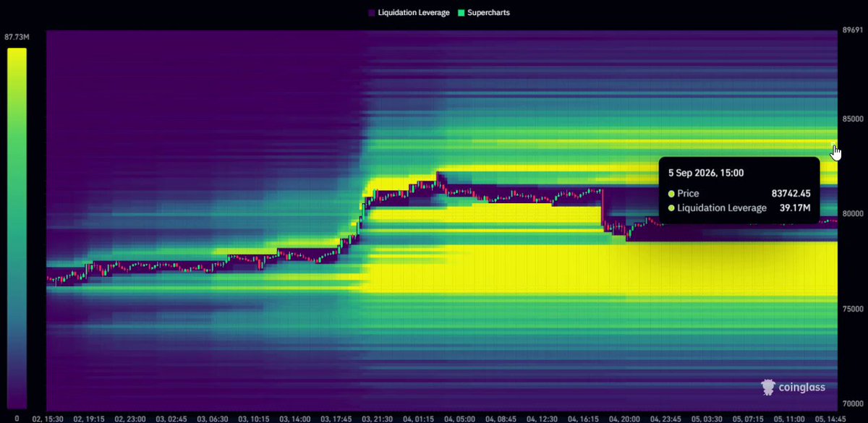Image resolution: width=868 pixels, height=423 pixels.
Task: Click the tooltip value "39.17M"
Action: tap(795, 208)
